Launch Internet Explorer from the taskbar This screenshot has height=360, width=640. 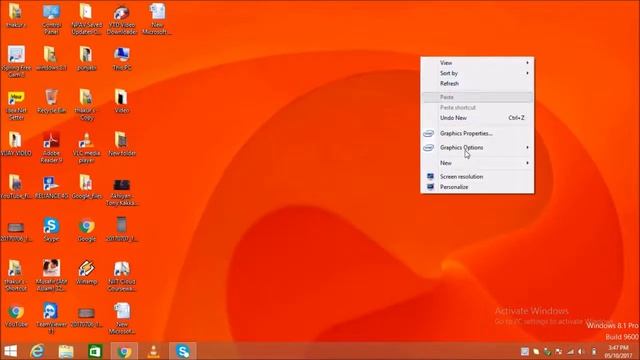point(38,351)
